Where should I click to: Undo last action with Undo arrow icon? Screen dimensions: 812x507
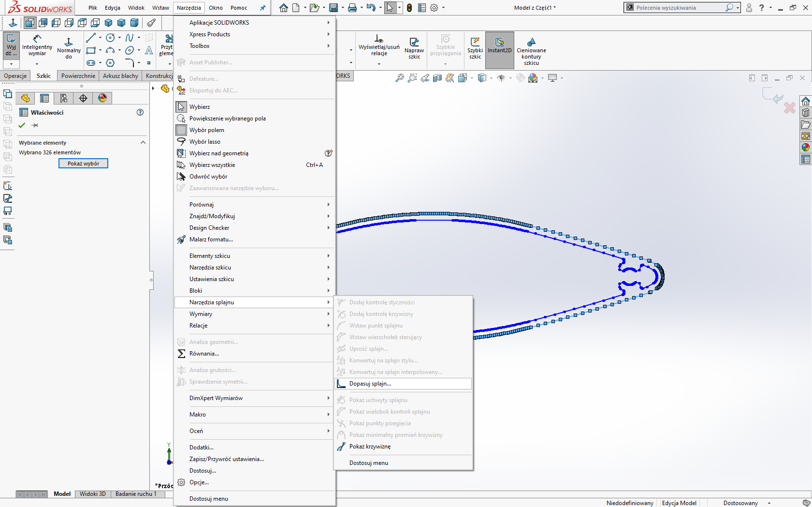(371, 8)
